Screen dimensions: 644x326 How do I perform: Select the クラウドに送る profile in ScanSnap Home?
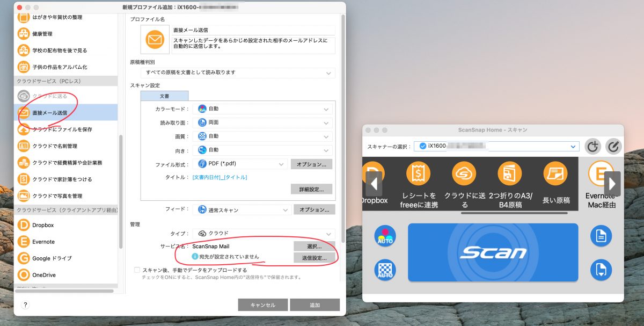[464, 185]
